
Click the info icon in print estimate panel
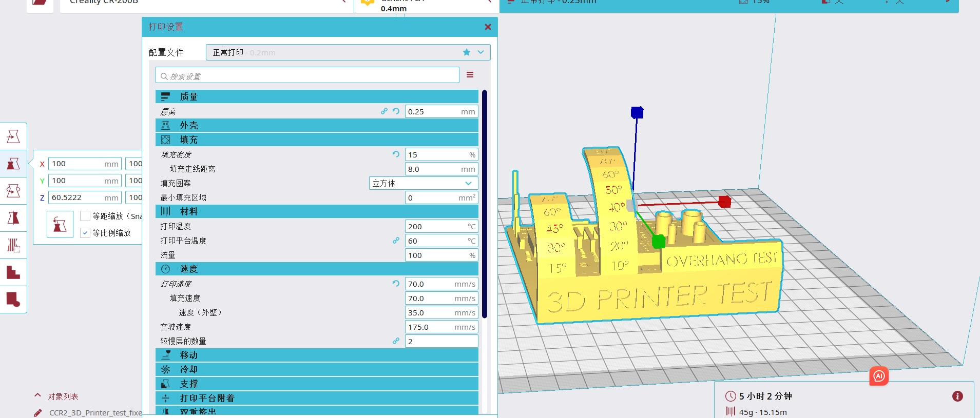pos(957,396)
